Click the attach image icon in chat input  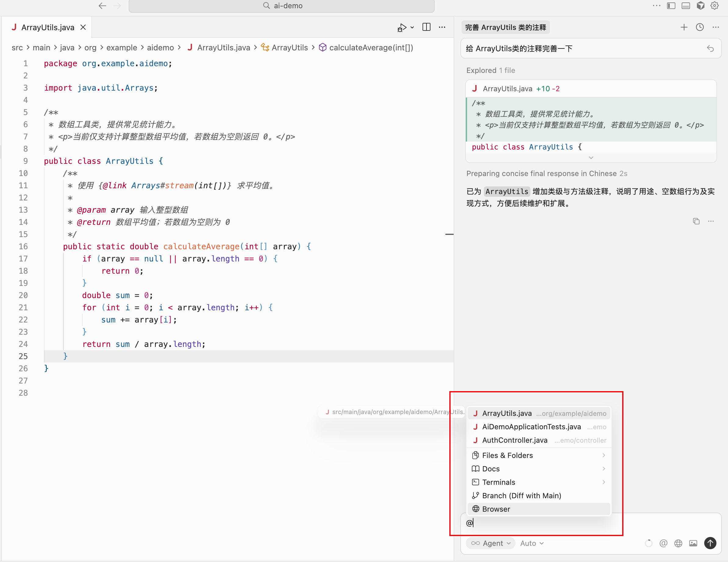point(693,543)
